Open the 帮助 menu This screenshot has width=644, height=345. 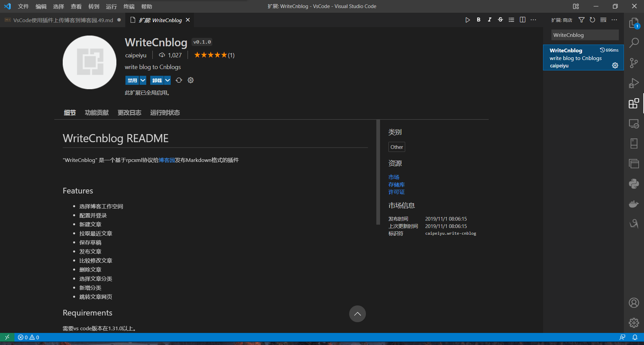[x=147, y=6]
